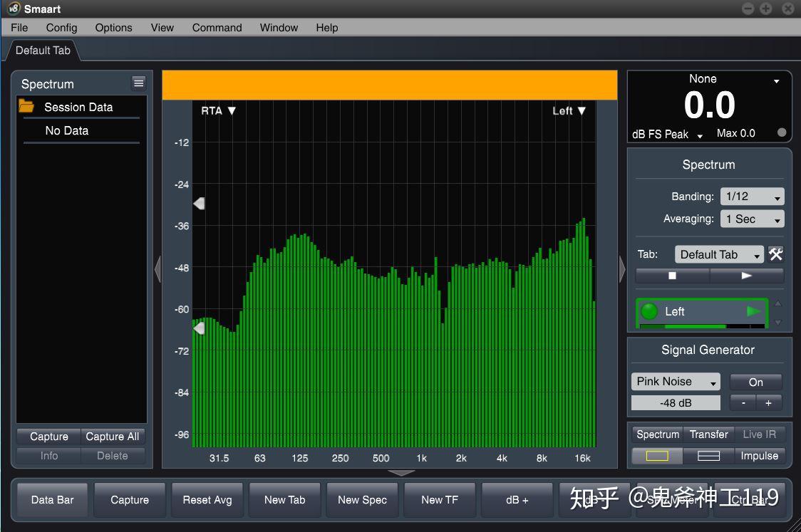Turn the signal generator On
This screenshot has width=801, height=532.
(x=755, y=382)
